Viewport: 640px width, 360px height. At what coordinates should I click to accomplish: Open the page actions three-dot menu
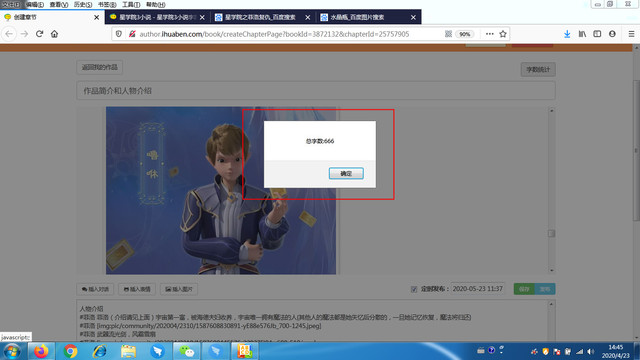point(489,34)
